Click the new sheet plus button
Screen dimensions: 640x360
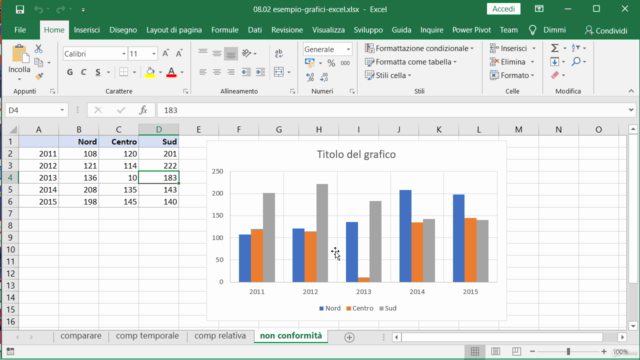point(349,337)
